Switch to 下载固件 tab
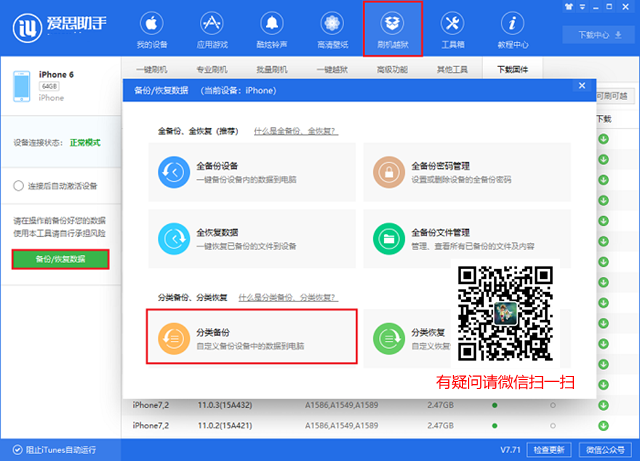This screenshot has width=640, height=461. [x=513, y=69]
